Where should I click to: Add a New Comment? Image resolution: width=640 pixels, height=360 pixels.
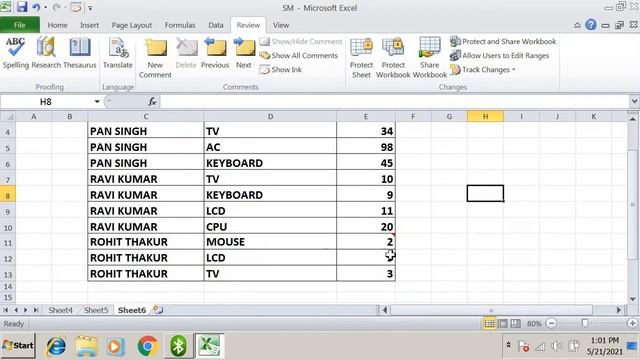pyautogui.click(x=155, y=58)
